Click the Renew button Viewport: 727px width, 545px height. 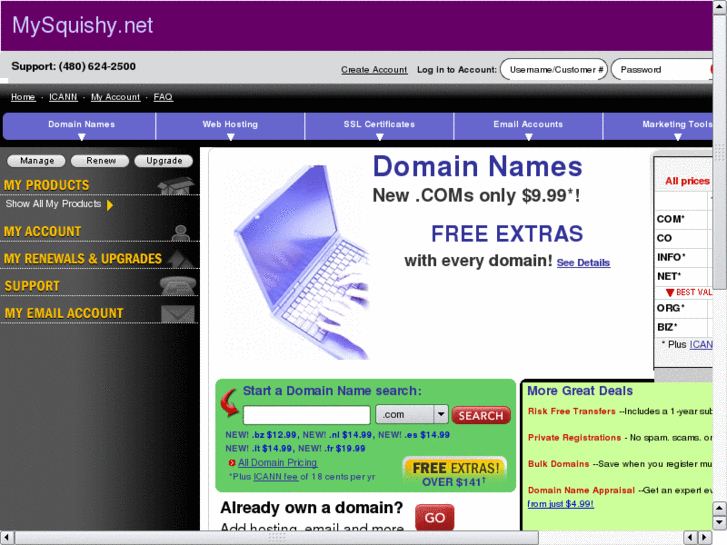pos(101,160)
